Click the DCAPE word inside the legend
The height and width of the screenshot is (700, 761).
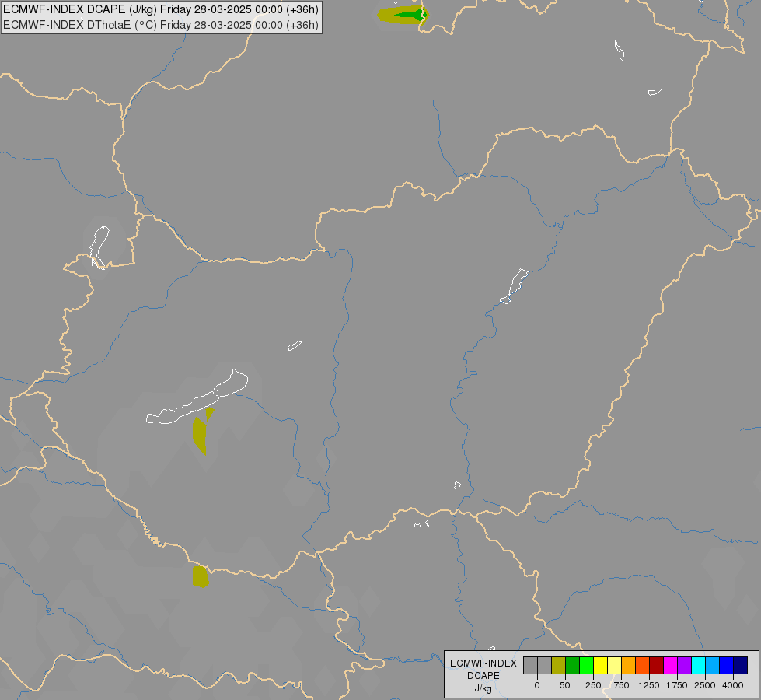[x=483, y=676]
